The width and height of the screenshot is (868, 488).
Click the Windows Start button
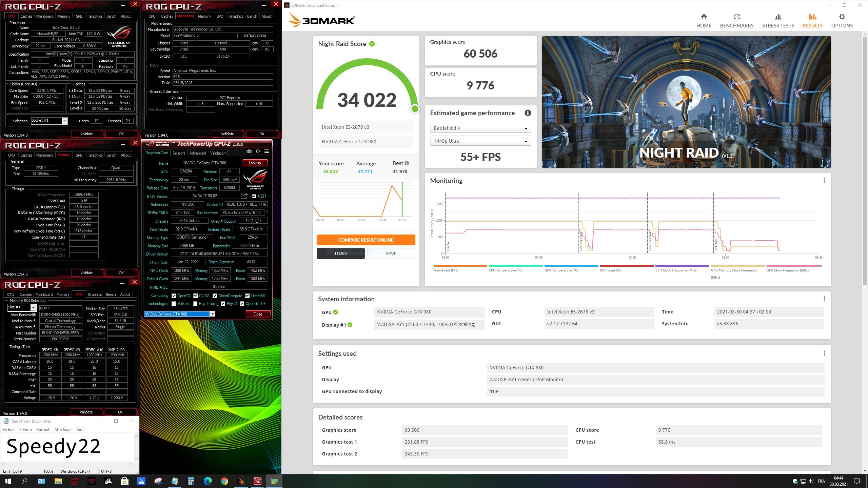point(8,481)
